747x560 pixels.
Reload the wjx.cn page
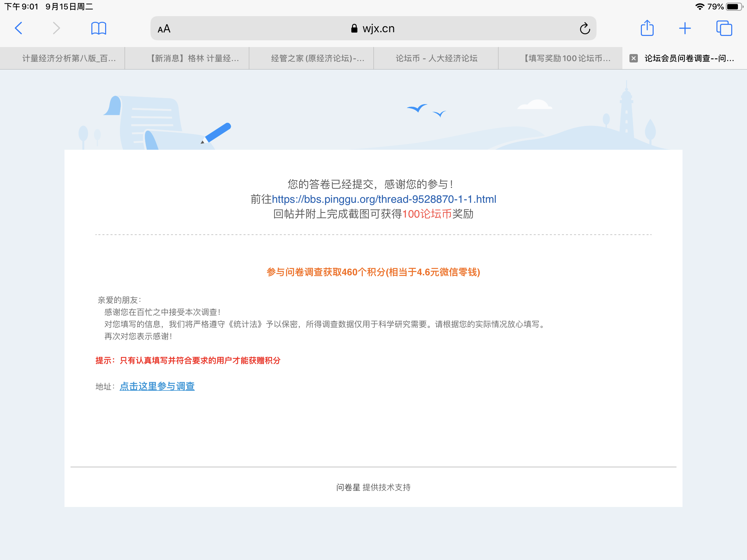(x=585, y=29)
